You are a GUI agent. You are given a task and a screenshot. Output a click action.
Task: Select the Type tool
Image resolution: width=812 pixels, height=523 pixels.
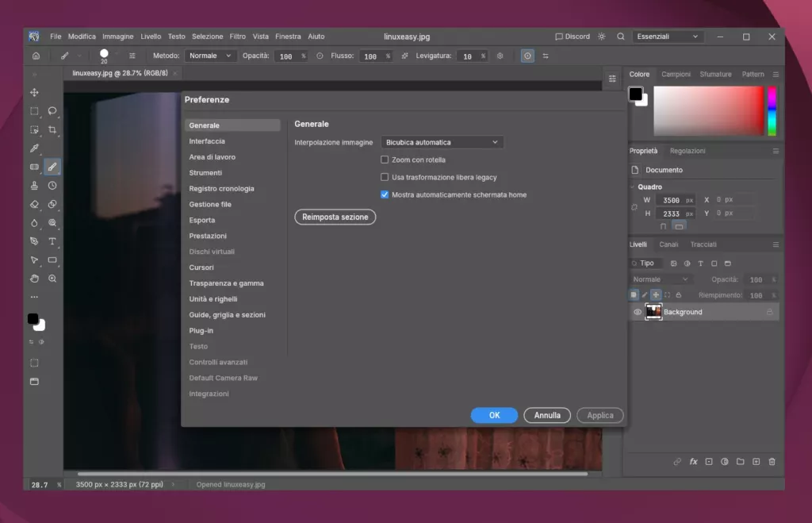(52, 241)
